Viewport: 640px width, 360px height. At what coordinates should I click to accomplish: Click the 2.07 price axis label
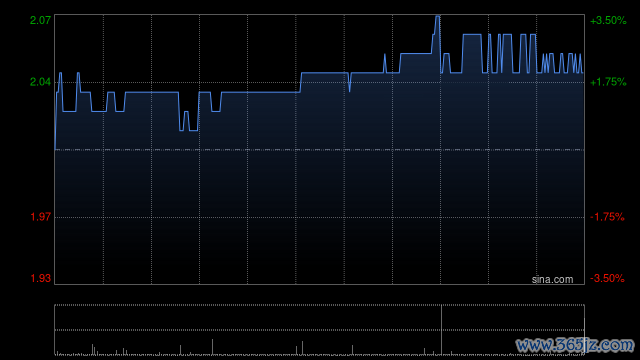point(40,20)
